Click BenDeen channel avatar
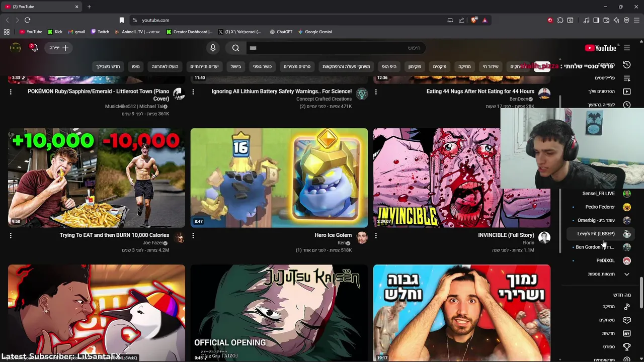 point(544,94)
